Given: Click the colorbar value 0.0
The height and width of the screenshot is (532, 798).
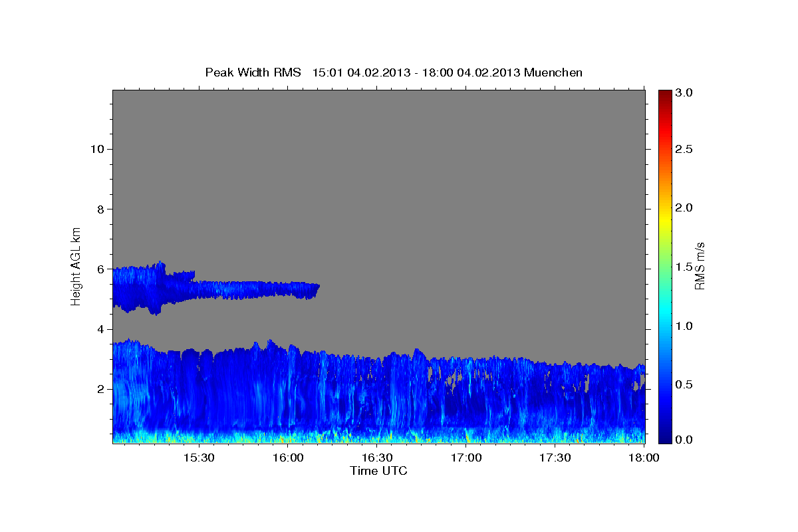Looking at the screenshot, I should [684, 440].
